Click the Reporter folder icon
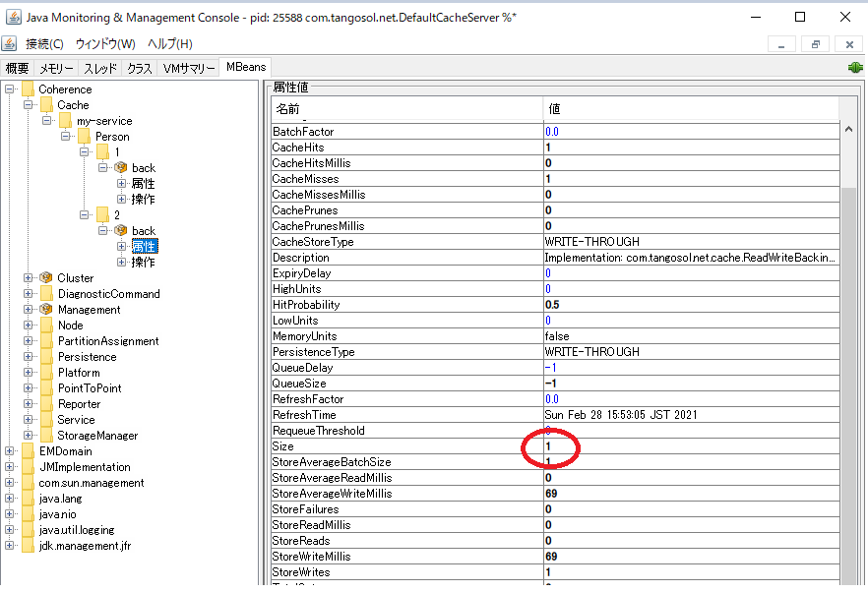Image resolution: width=868 pixels, height=592 pixels. [47, 404]
